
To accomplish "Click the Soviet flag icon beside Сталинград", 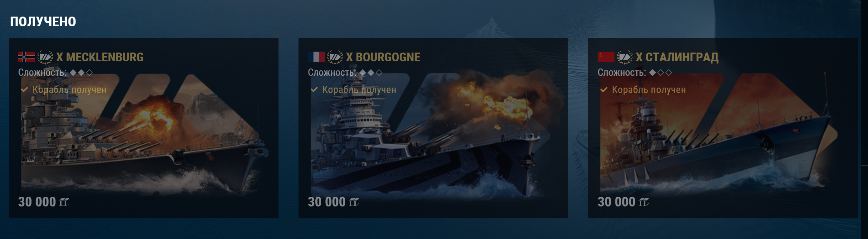I will coord(606,57).
